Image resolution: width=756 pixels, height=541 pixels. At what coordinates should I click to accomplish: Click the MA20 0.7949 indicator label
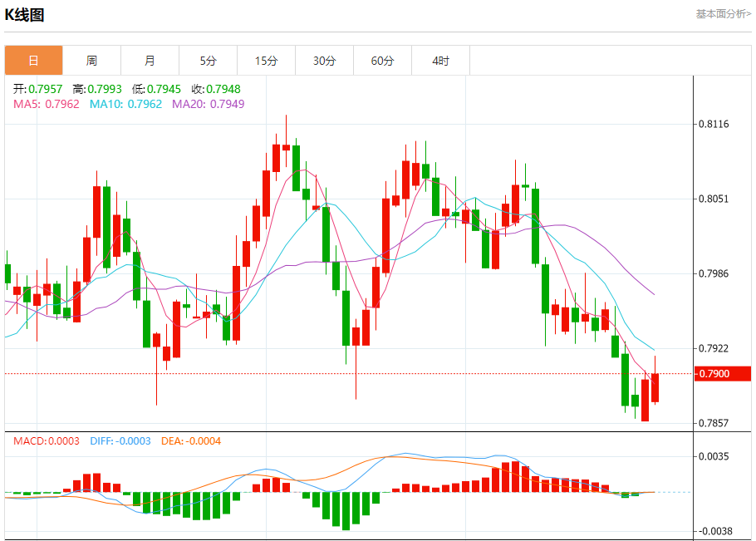click(x=208, y=104)
